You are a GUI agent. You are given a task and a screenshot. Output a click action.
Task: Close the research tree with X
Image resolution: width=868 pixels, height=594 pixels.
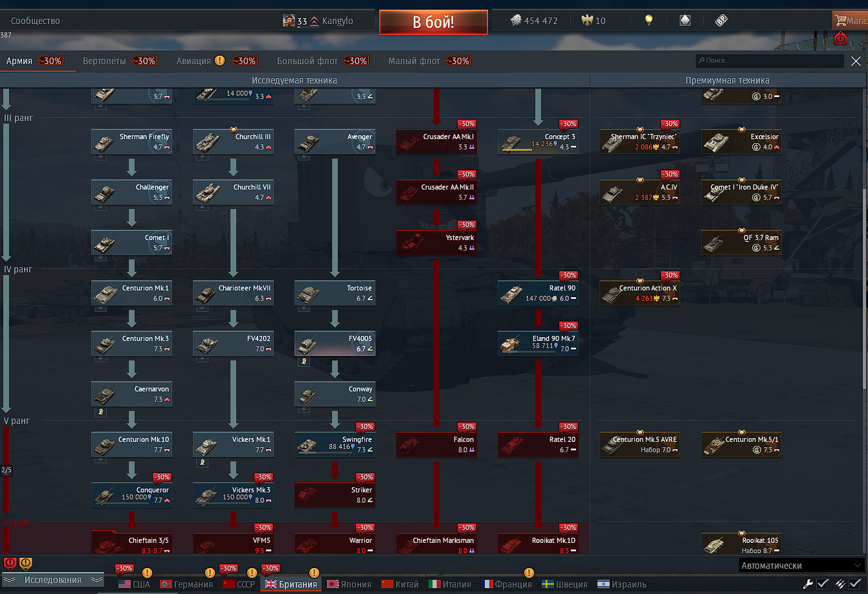coord(856,61)
